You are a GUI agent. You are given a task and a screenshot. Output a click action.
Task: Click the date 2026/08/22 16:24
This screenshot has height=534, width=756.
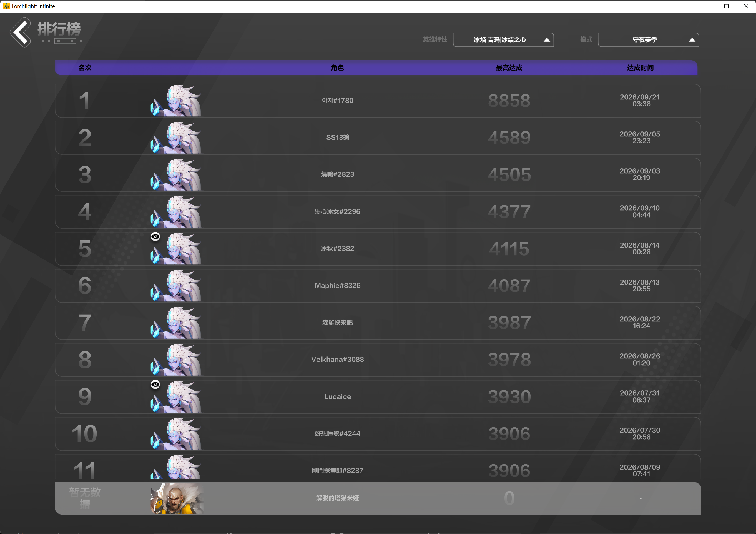640,323
